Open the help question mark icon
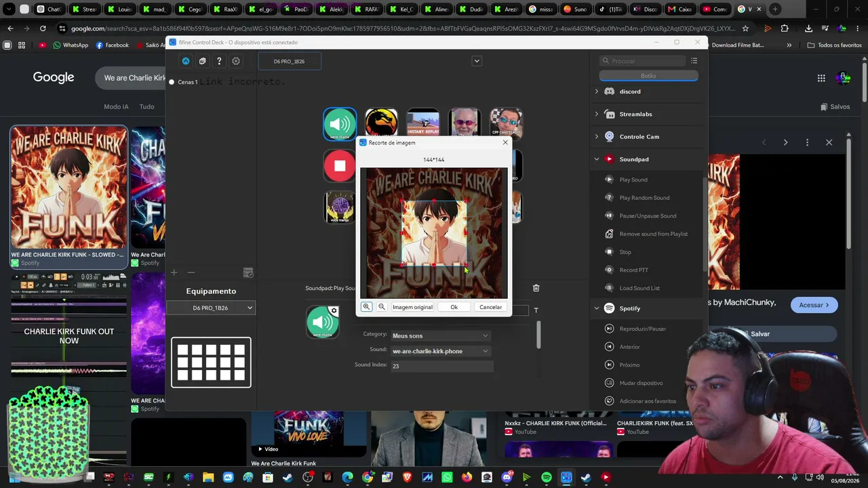868x488 pixels. tap(219, 61)
